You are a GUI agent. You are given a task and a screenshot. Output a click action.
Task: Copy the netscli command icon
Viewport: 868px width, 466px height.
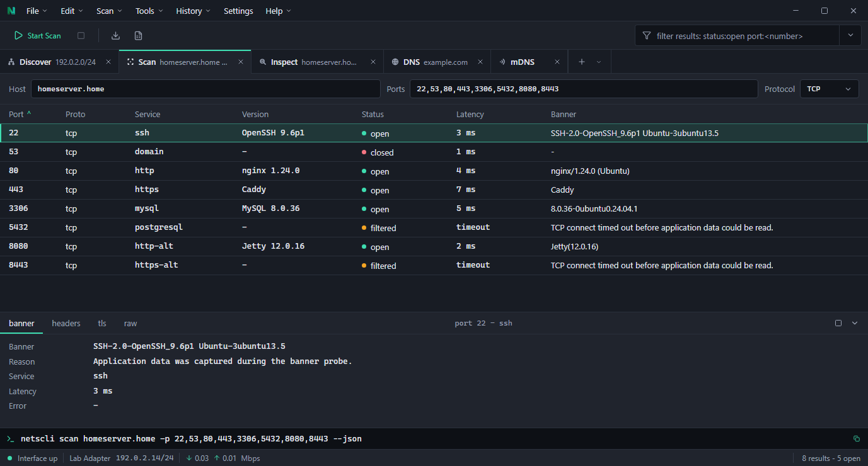[856, 438]
